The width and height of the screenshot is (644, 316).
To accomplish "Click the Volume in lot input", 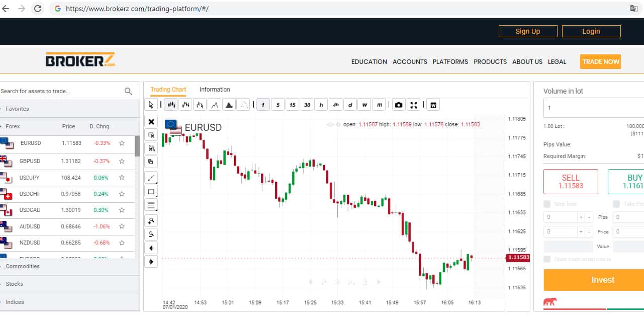I will click(593, 108).
